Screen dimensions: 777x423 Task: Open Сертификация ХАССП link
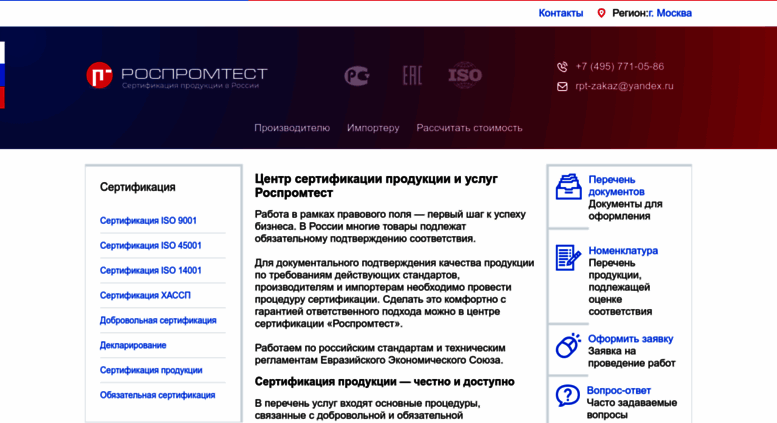click(145, 295)
